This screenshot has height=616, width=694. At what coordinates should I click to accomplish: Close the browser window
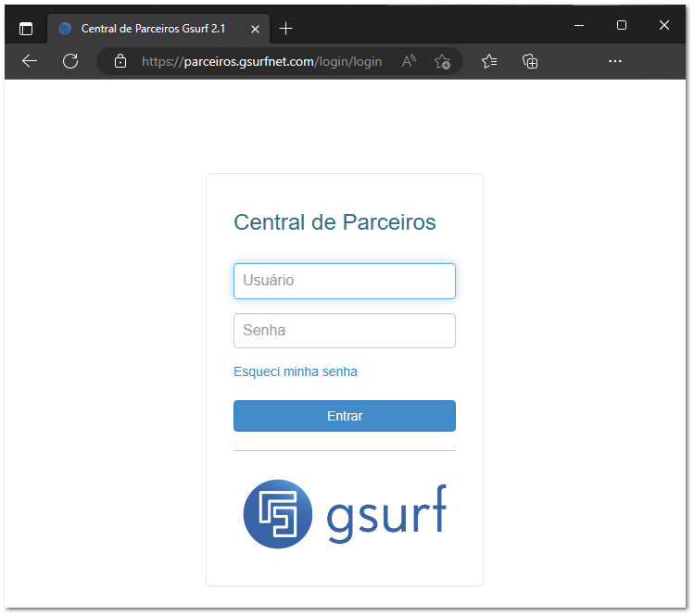click(x=664, y=25)
